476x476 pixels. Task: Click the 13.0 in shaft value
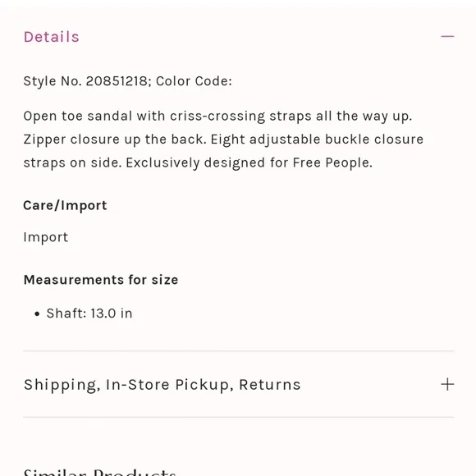pos(112,314)
